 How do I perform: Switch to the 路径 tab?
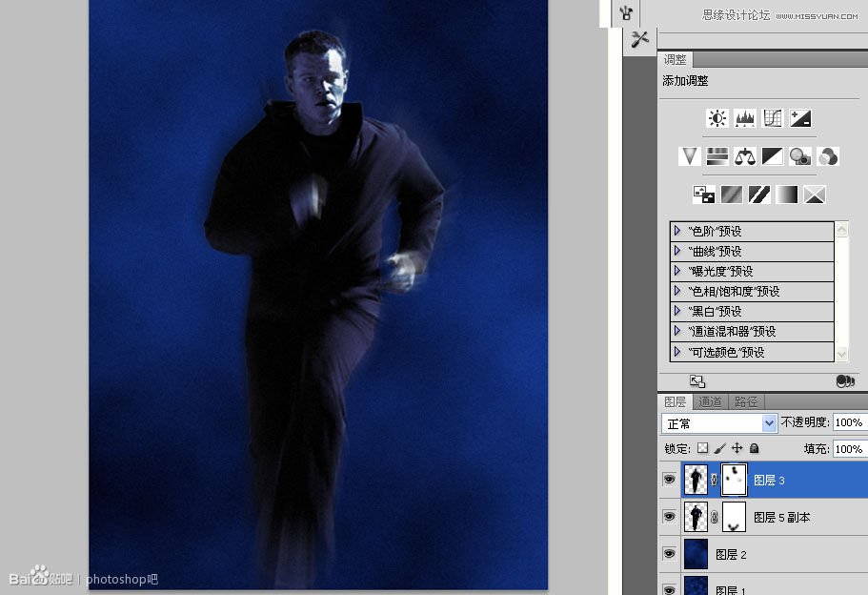[744, 400]
